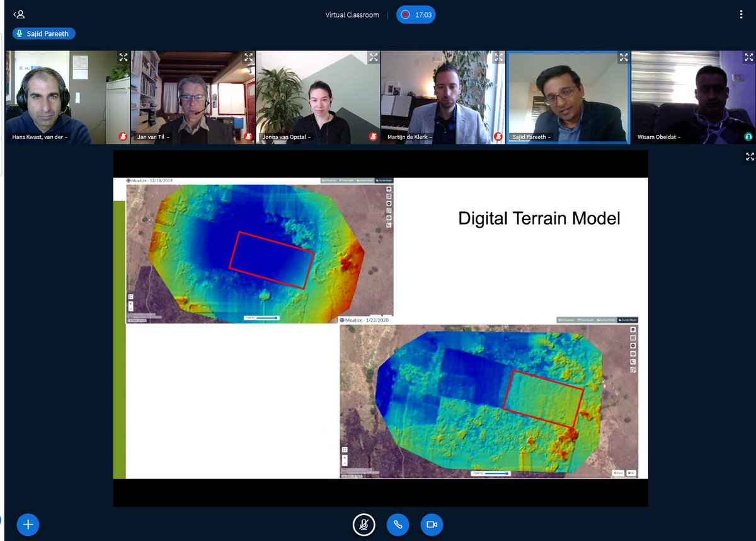Click the 3D button on 1/22/2020 map

point(631,473)
